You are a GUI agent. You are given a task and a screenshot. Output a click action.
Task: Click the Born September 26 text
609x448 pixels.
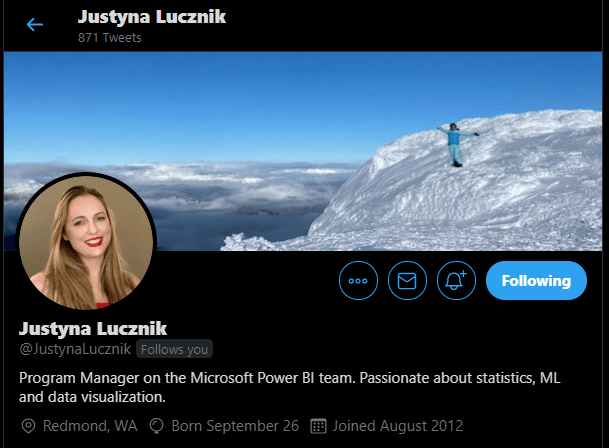pos(235,426)
